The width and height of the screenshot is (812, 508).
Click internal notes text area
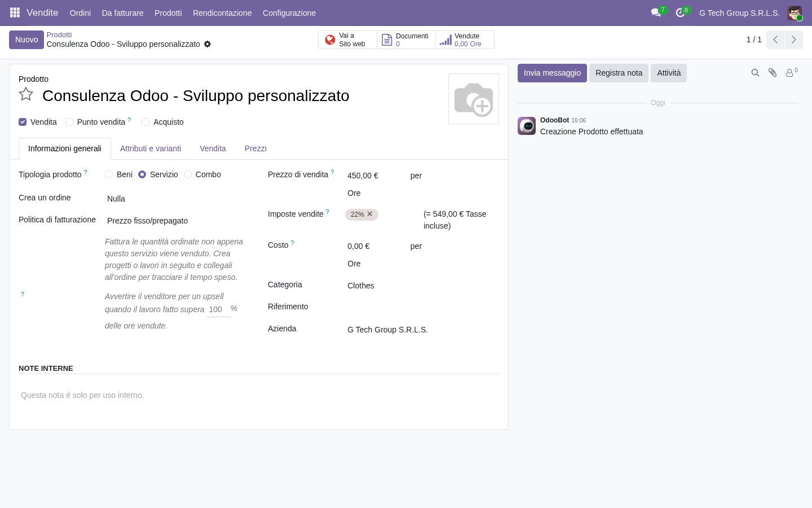point(259,395)
